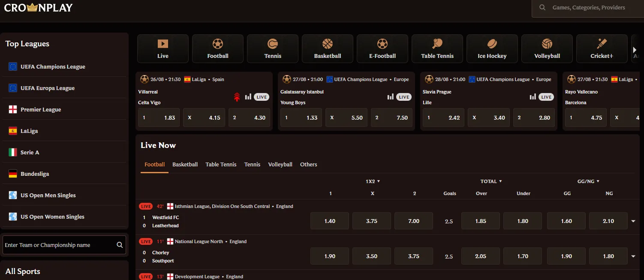Select the Cricket+ category tile
Viewport: 644px width, 280px height.
click(602, 49)
